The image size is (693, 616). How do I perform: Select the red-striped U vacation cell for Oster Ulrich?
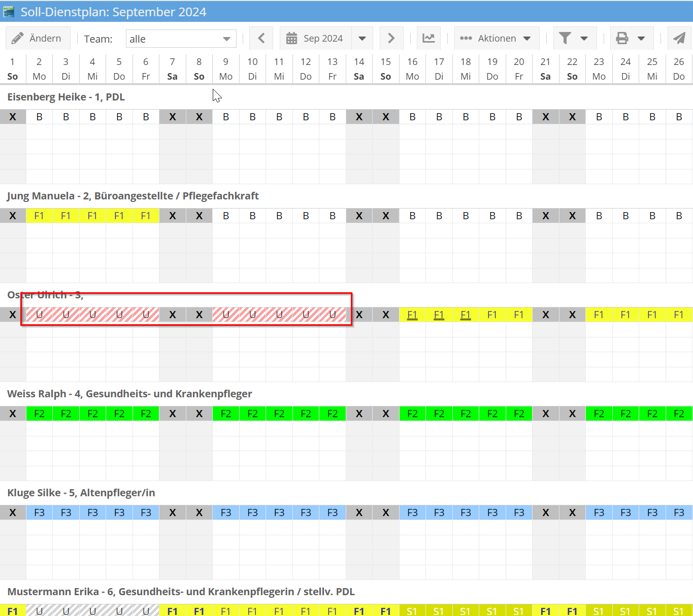[39, 315]
